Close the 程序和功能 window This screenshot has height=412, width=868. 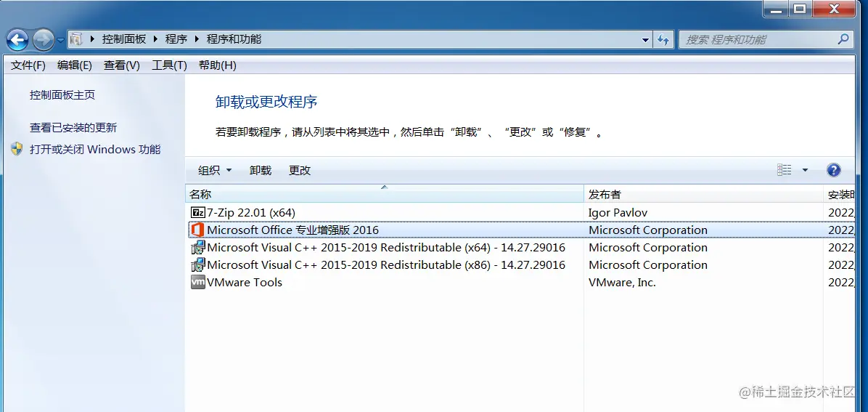[835, 8]
